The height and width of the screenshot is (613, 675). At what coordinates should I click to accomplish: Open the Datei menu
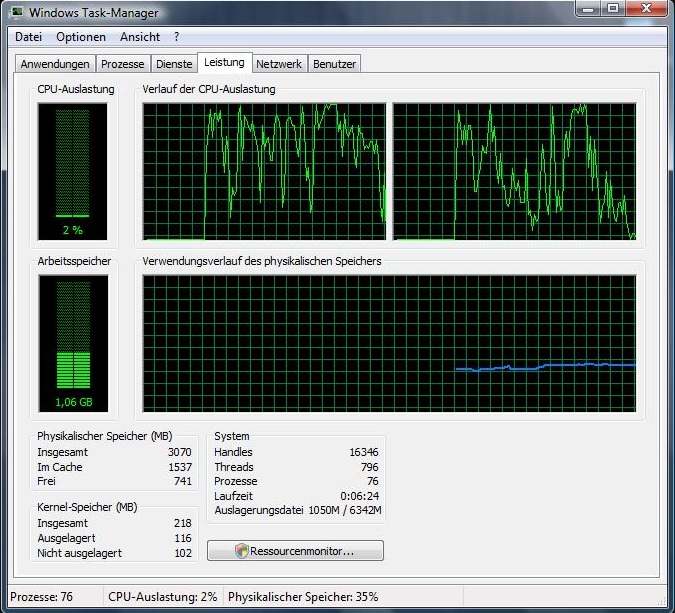point(28,37)
